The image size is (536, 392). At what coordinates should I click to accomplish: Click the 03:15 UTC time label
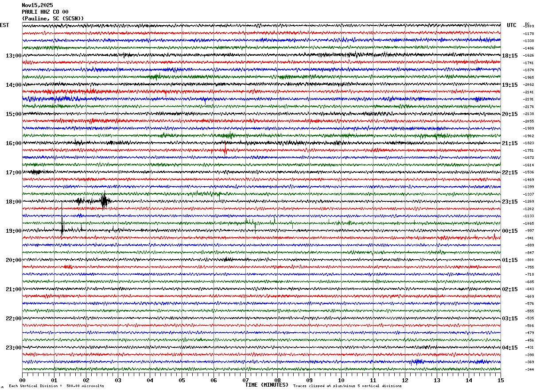coord(510,318)
